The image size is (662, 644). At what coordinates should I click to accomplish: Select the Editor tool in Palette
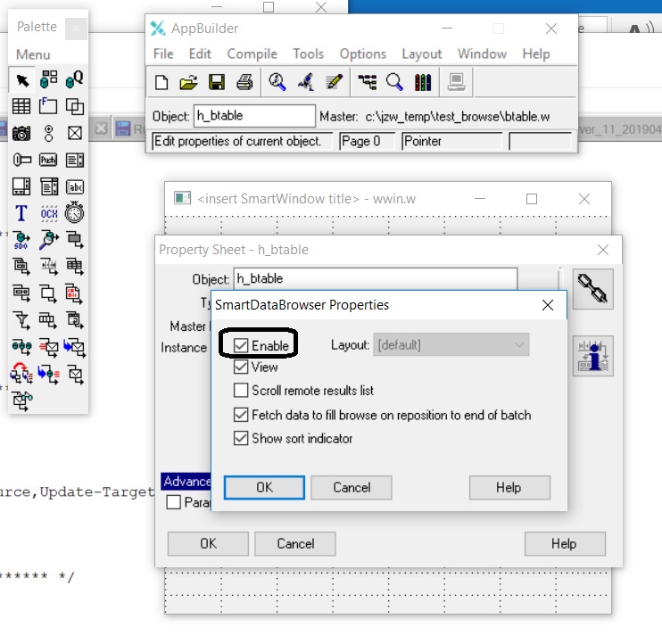click(x=21, y=186)
